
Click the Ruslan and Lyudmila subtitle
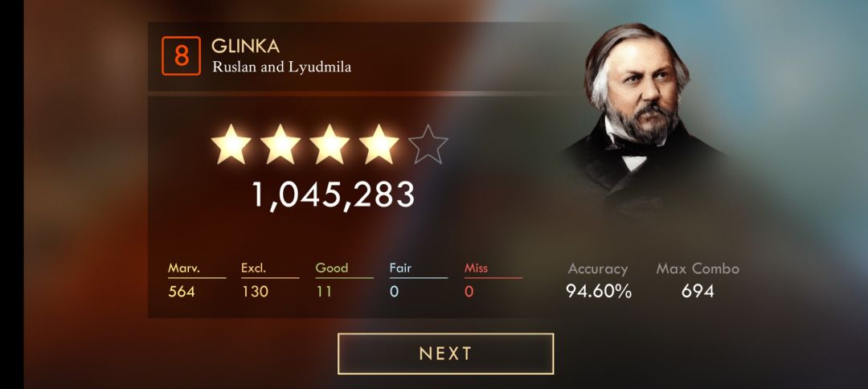(x=282, y=68)
